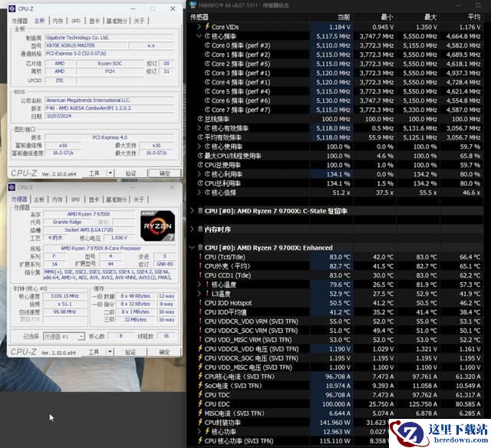This screenshot has width=491, height=448.
Task: Click lightning icon beside SoC电流
Action: click(200, 386)
